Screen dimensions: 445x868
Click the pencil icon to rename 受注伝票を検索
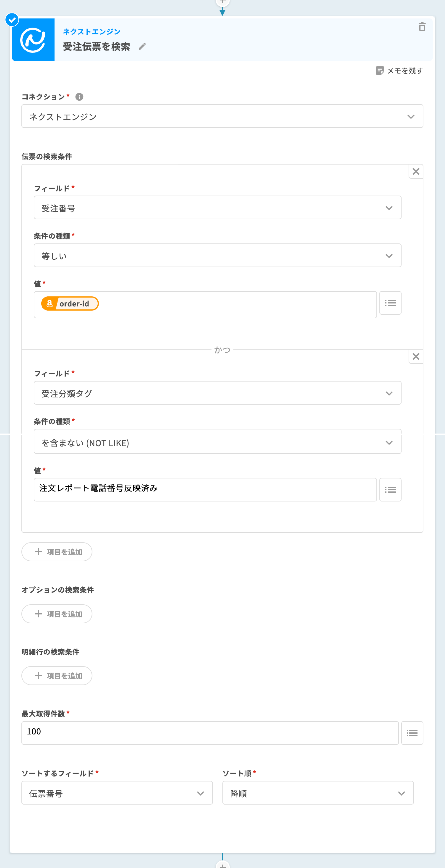pyautogui.click(x=143, y=46)
